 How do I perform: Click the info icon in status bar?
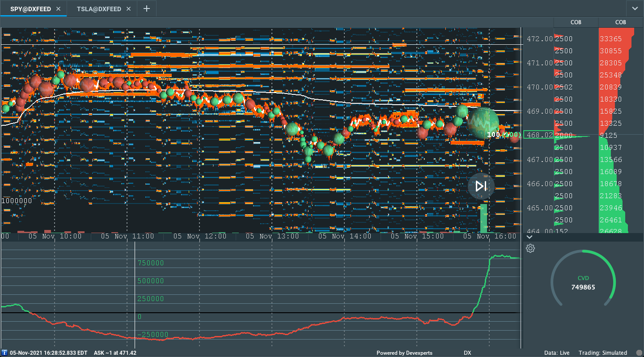point(4,353)
